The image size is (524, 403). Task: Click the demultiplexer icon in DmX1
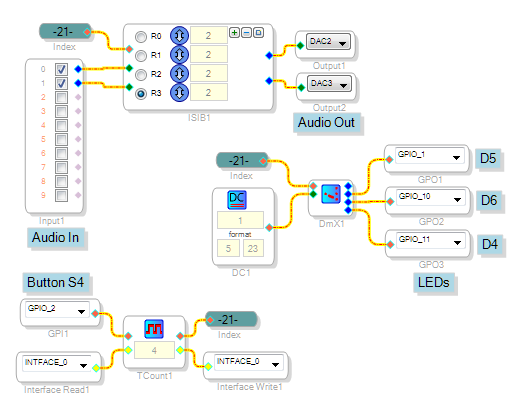[331, 194]
